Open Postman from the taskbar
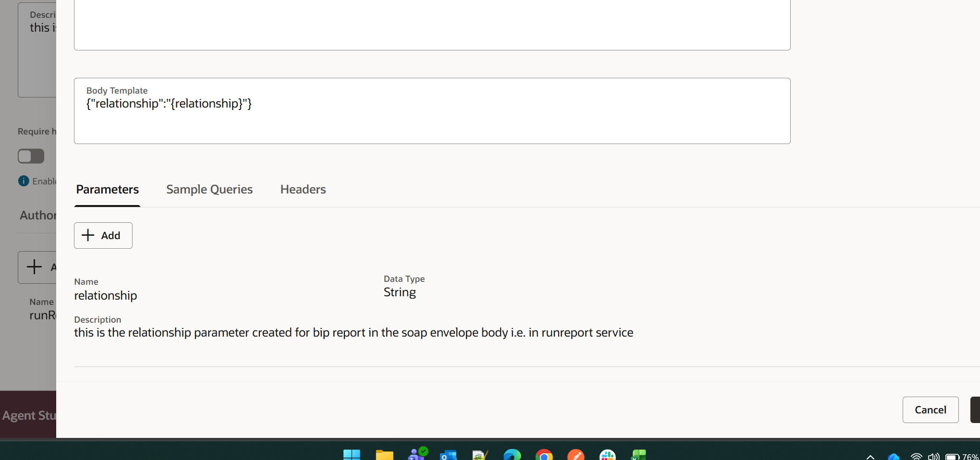The height and width of the screenshot is (460, 980). [x=576, y=455]
